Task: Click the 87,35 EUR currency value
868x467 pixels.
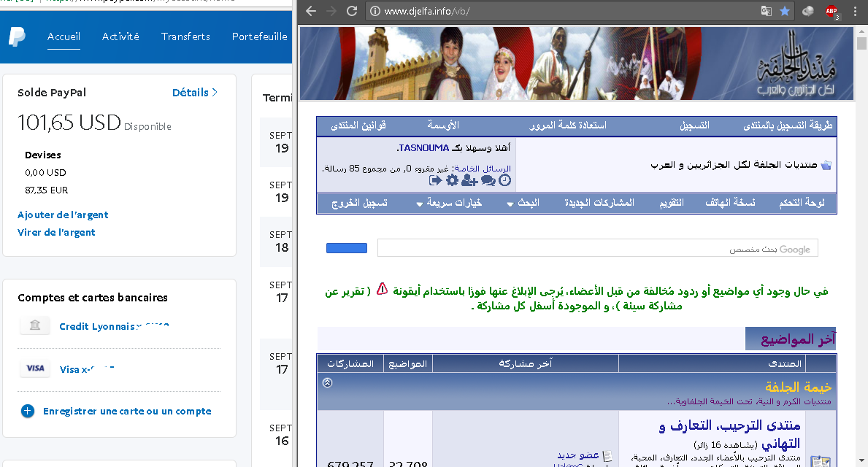Action: (47, 190)
